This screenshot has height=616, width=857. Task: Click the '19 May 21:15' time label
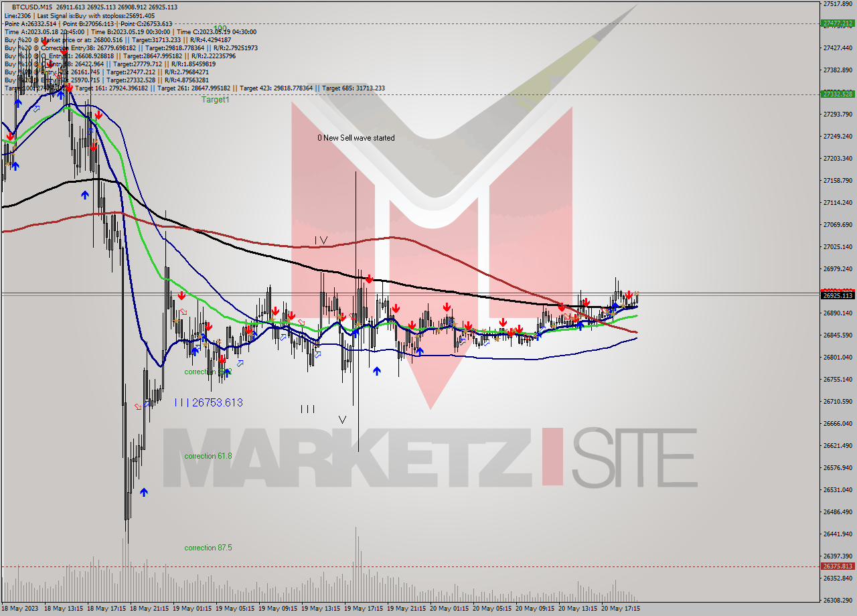408,609
